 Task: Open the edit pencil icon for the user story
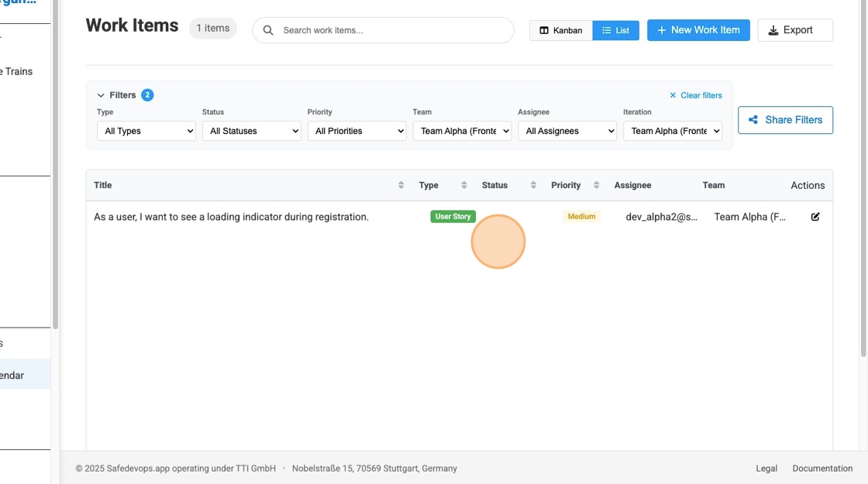815,217
